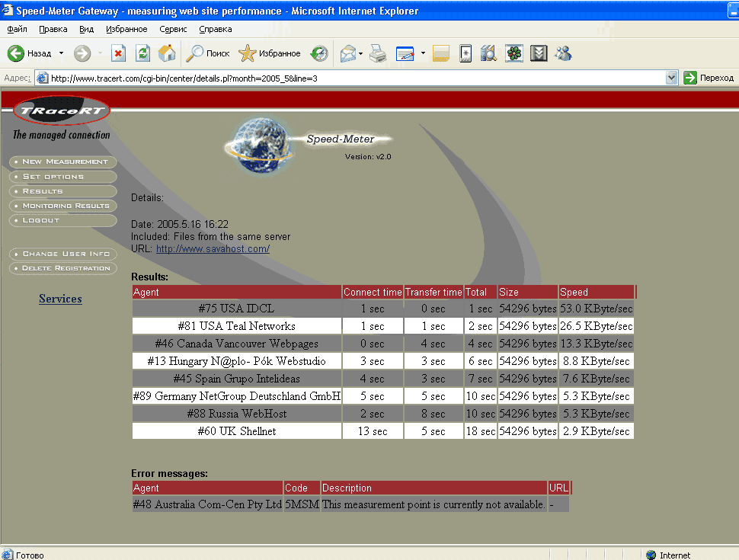Click the TraceRT logo
The width and height of the screenshot is (739, 560).
tap(62, 110)
